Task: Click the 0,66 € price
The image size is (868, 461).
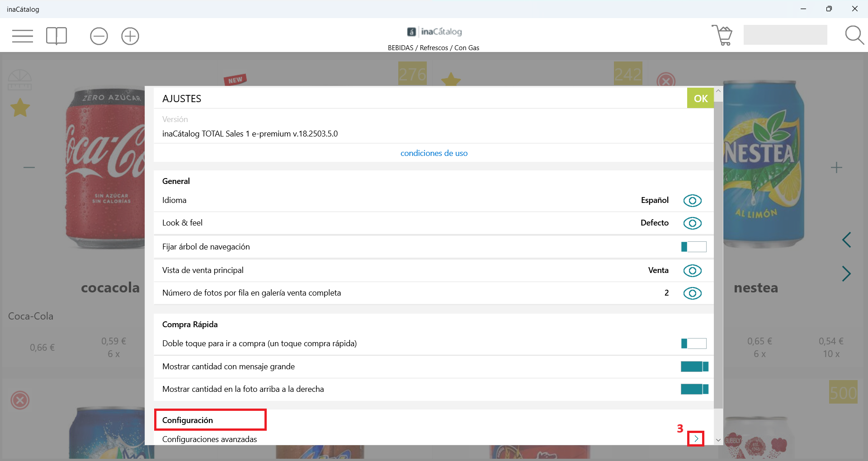Action: pyautogui.click(x=42, y=348)
